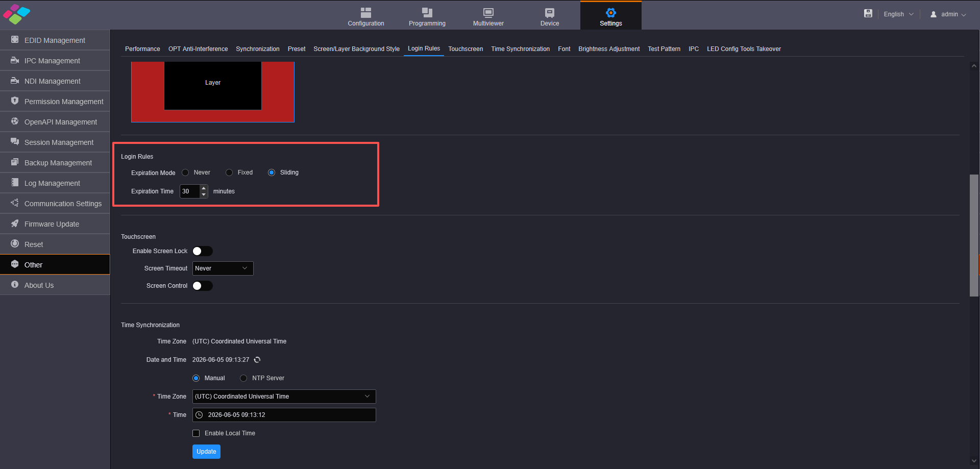Switch to Synchronization tab
This screenshot has width=980, height=469.
[x=258, y=49]
